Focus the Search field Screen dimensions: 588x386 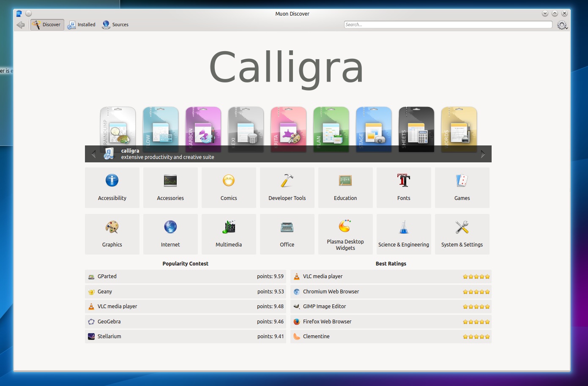tap(448, 25)
